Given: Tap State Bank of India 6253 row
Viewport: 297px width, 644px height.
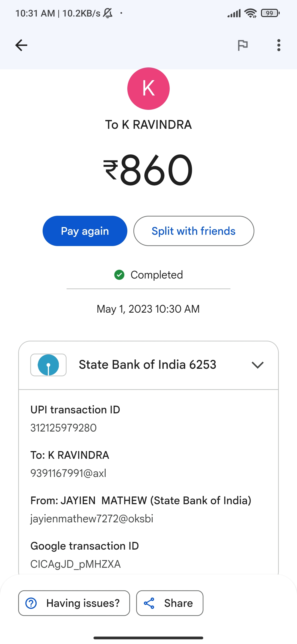Looking at the screenshot, I should point(147,365).
